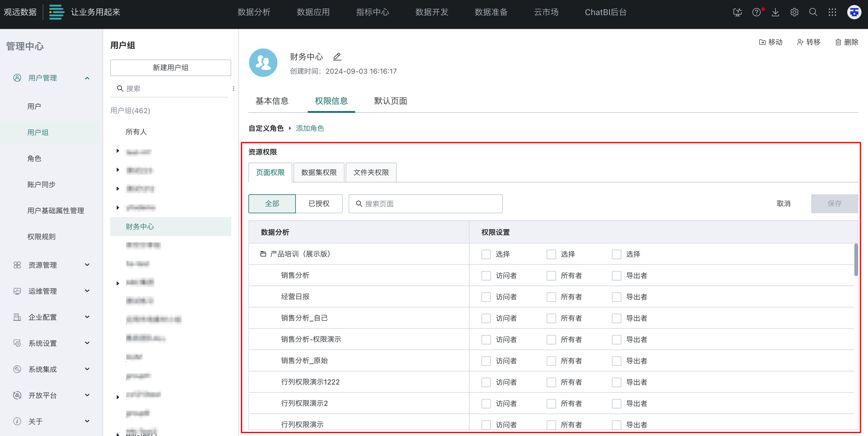Screen dimensions: 868x436
Task: Check 访问者 for 销售分析 row
Action: [x=486, y=275]
